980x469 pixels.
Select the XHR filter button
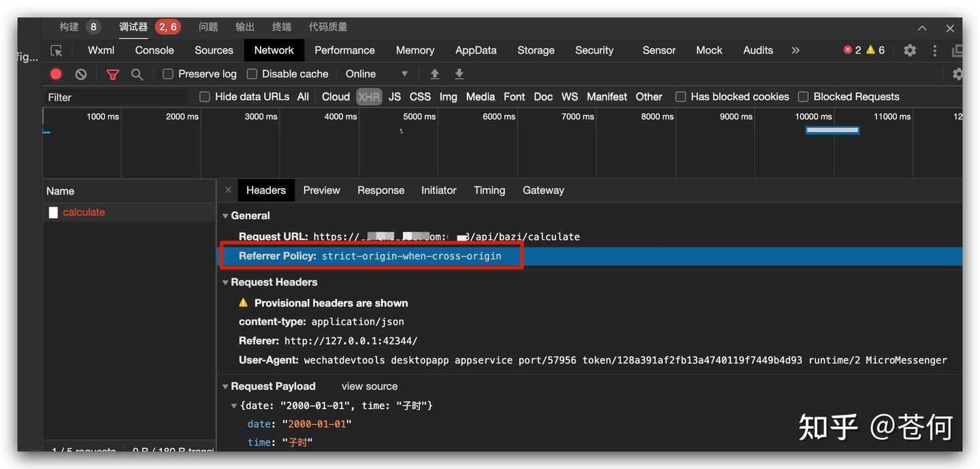click(x=369, y=97)
